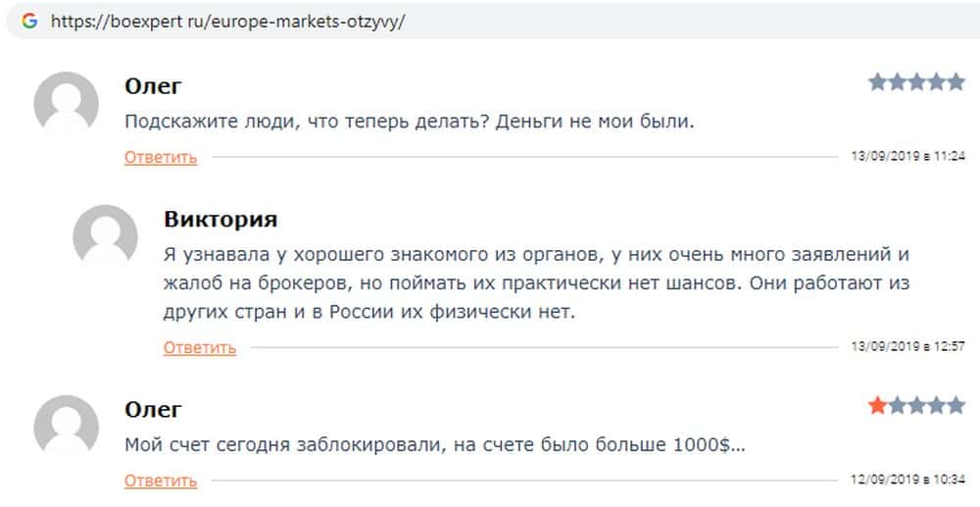Click the first star of top rating
Viewport: 980px width, 507px height.
pos(877,82)
